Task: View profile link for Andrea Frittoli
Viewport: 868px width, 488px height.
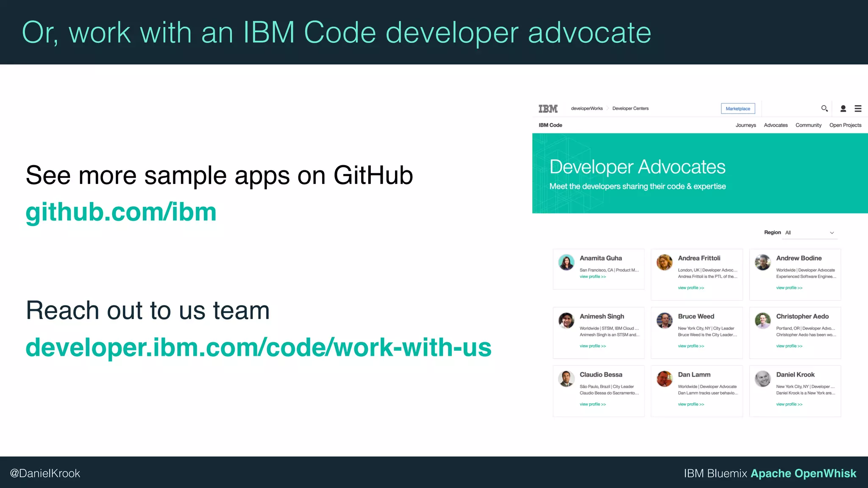Action: [691, 288]
